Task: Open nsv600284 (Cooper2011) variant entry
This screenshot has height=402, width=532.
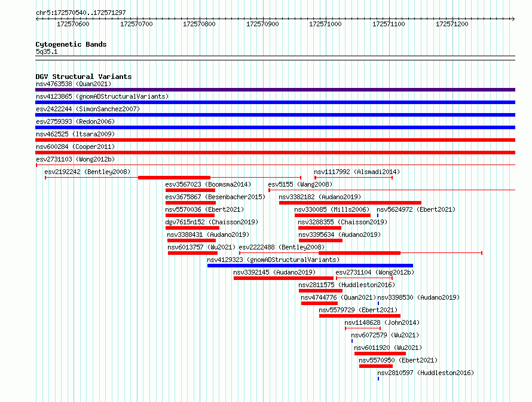Action: click(x=75, y=147)
